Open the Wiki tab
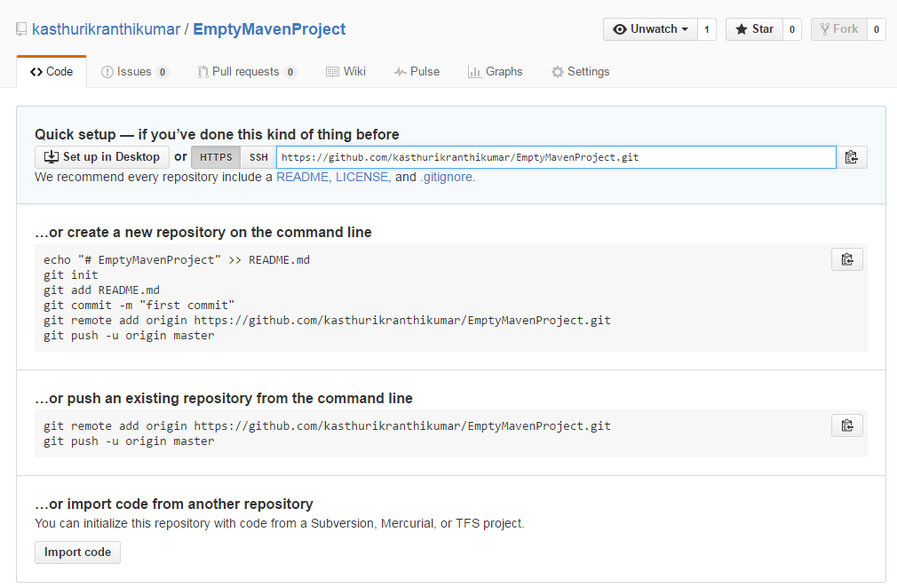This screenshot has height=588, width=897. tap(345, 72)
